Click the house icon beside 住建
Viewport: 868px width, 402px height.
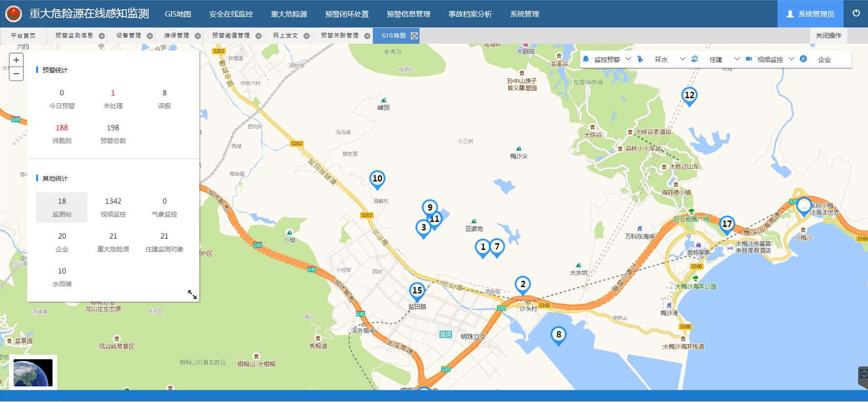(694, 59)
